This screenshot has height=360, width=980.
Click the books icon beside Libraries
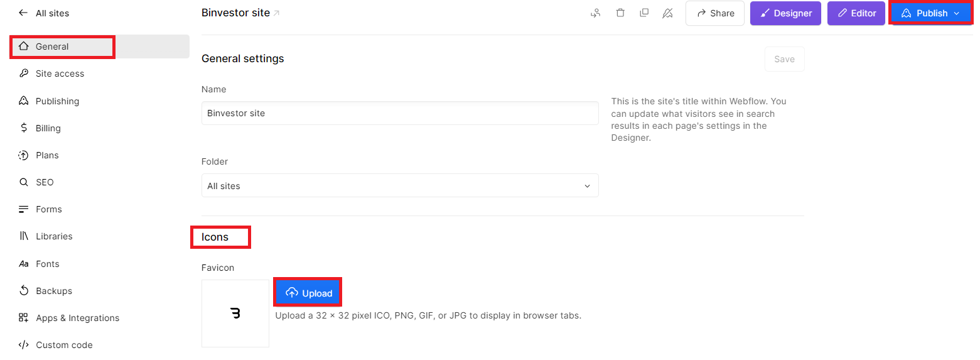[24, 236]
